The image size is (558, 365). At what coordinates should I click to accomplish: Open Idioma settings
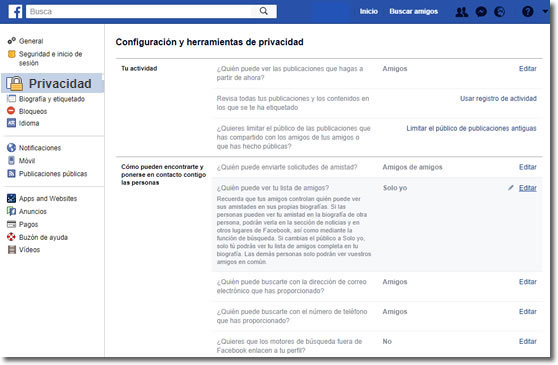pos(29,123)
